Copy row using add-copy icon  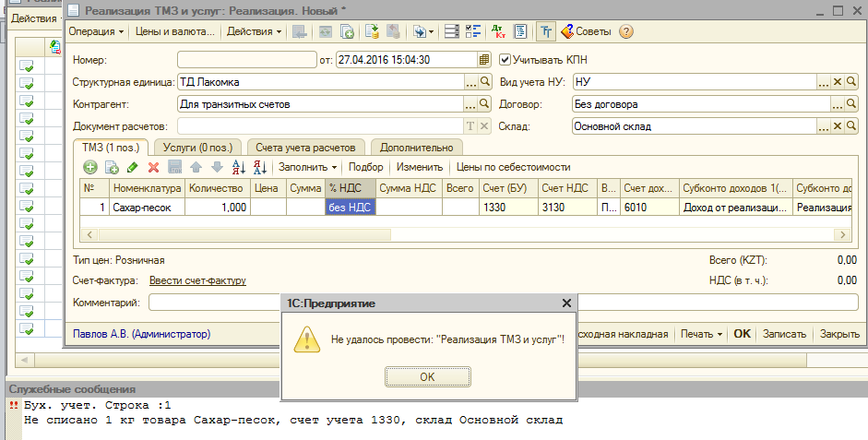(x=112, y=167)
